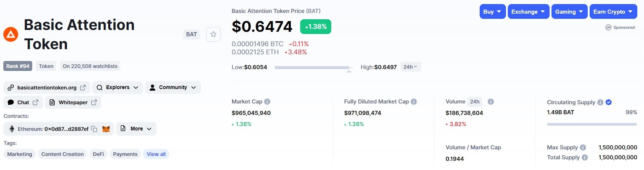Open the Exchange dropdown
The image size is (644, 170).
528,11
